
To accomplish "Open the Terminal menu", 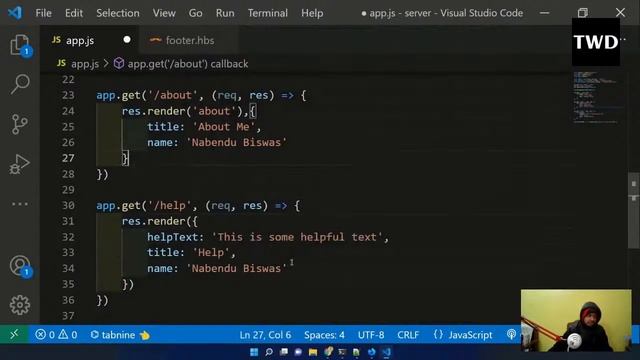I will coord(268,13).
